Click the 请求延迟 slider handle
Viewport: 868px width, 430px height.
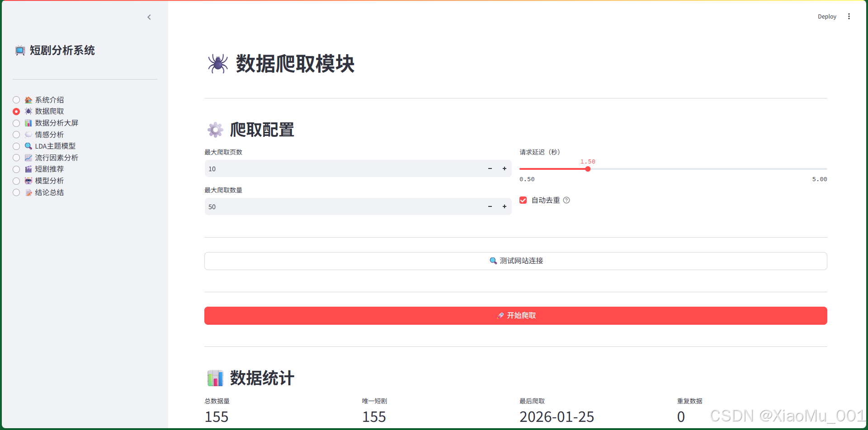pyautogui.click(x=588, y=169)
